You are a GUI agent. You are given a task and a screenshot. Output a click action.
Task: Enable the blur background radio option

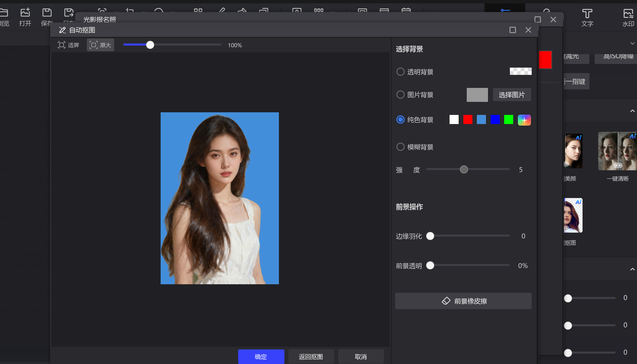pos(400,147)
